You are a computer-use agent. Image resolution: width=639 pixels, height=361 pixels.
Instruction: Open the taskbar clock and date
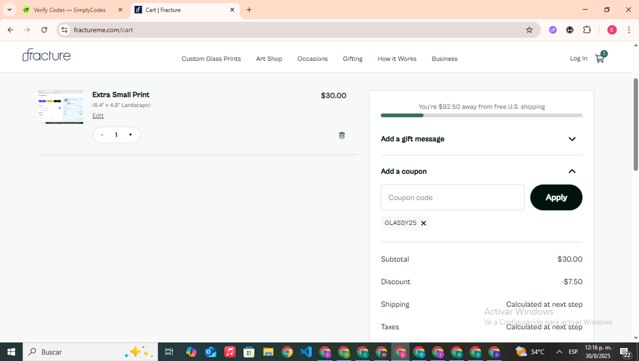click(x=598, y=352)
